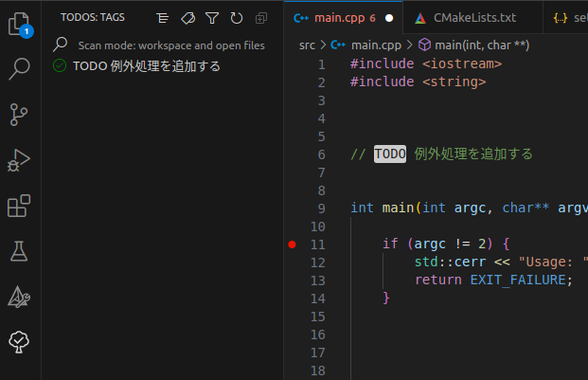The width and height of the screenshot is (588, 380).
Task: Click line number 9 in gutter
Action: [x=321, y=208]
